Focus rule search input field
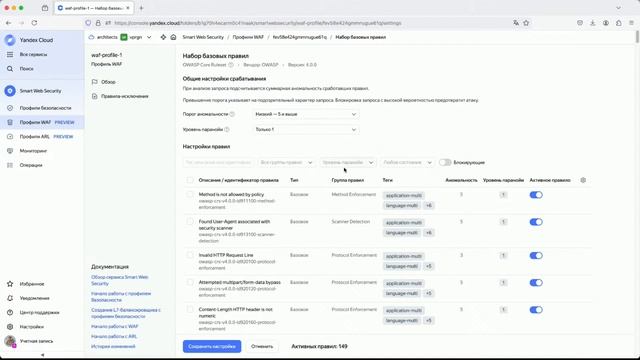Screen dimensions: 640x360 click(x=218, y=162)
